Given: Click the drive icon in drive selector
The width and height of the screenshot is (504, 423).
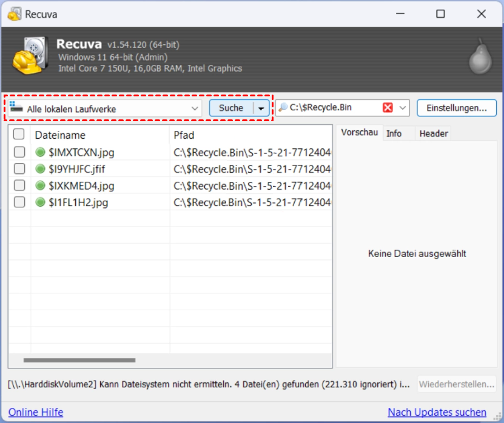Looking at the screenshot, I should pos(16,107).
